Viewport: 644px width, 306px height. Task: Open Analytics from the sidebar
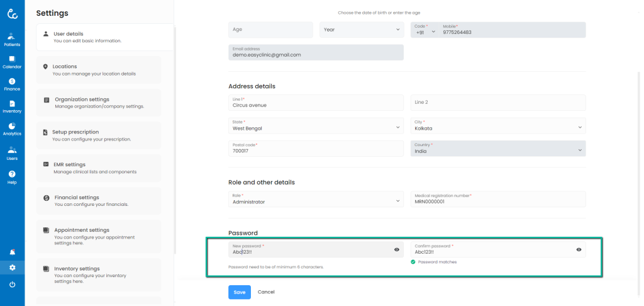coord(12,129)
